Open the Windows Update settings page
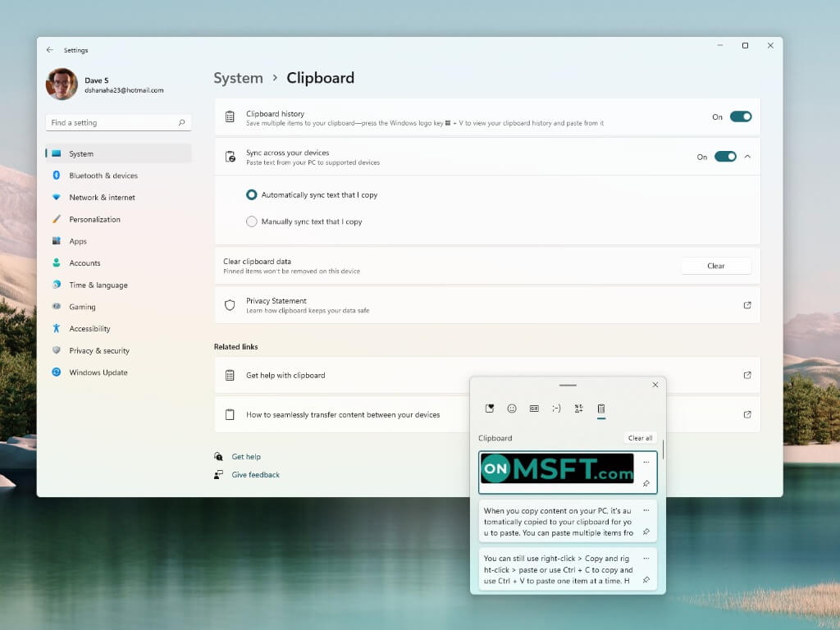 coord(98,372)
